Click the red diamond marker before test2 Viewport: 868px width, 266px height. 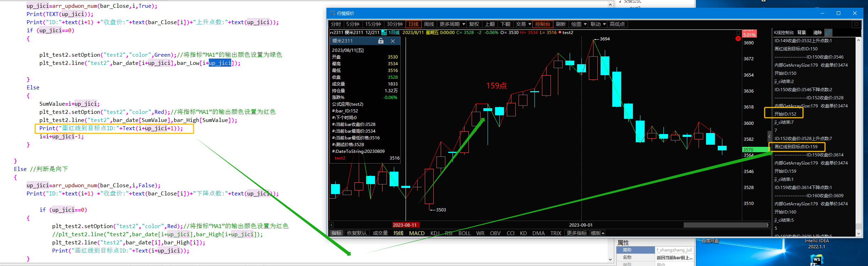[x=560, y=33]
